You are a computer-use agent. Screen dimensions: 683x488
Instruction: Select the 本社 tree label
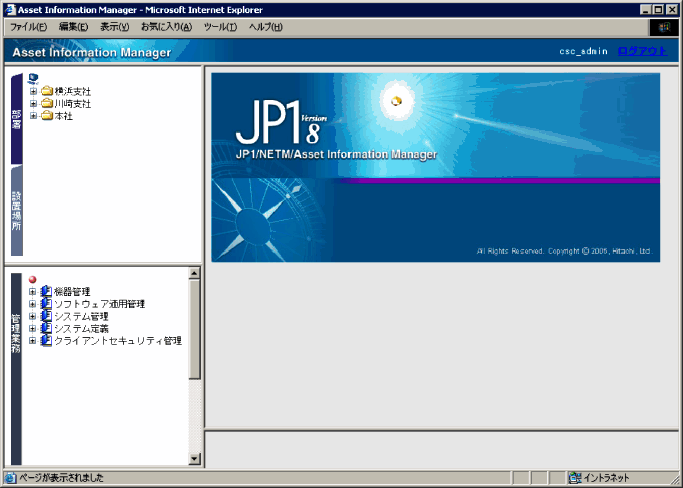64,116
